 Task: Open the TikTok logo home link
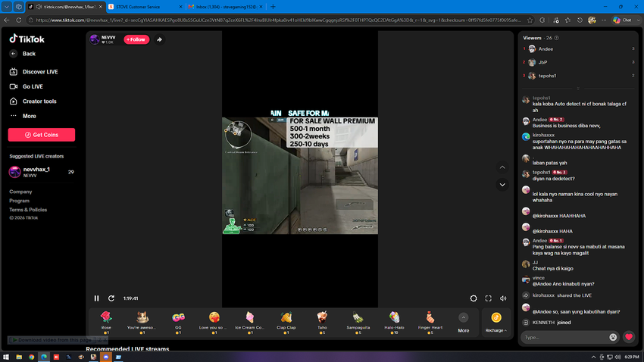coord(27,39)
